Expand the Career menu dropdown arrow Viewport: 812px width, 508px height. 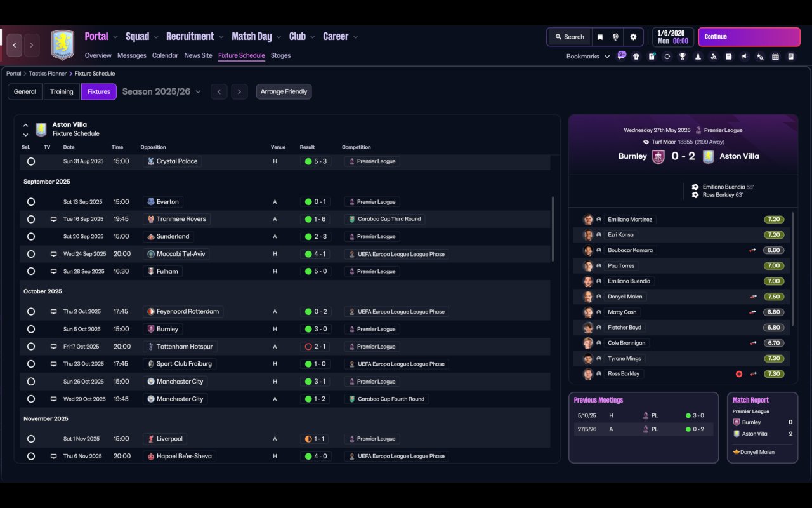[x=355, y=37]
